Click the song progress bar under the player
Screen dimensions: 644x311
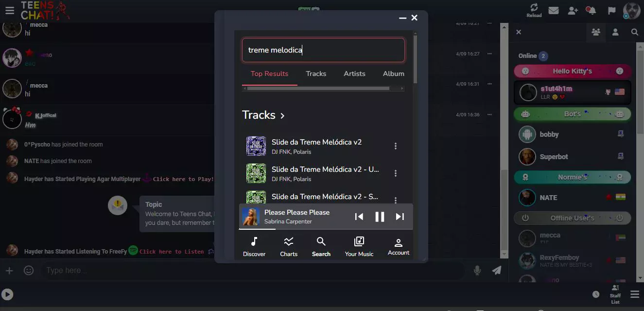click(326, 229)
